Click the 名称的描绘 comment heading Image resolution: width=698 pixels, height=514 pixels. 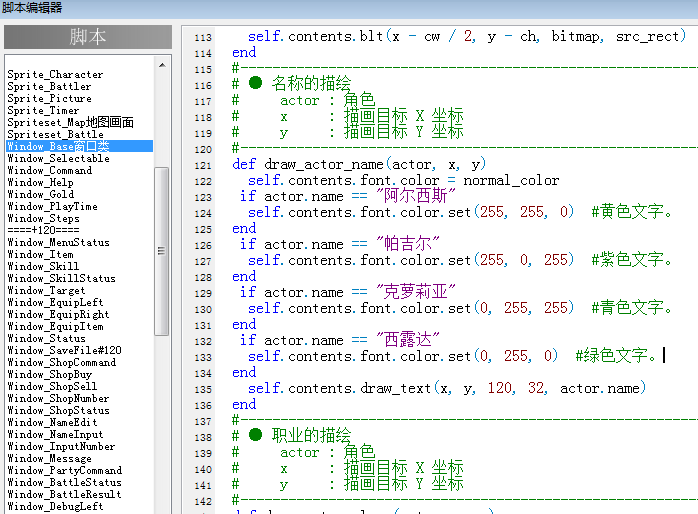311,83
